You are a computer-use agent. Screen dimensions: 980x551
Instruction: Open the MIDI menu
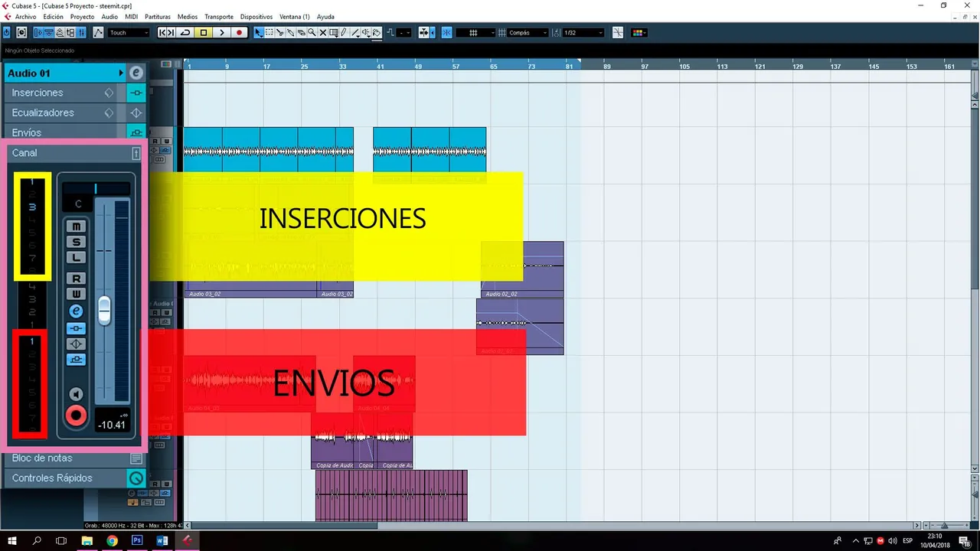(x=131, y=16)
